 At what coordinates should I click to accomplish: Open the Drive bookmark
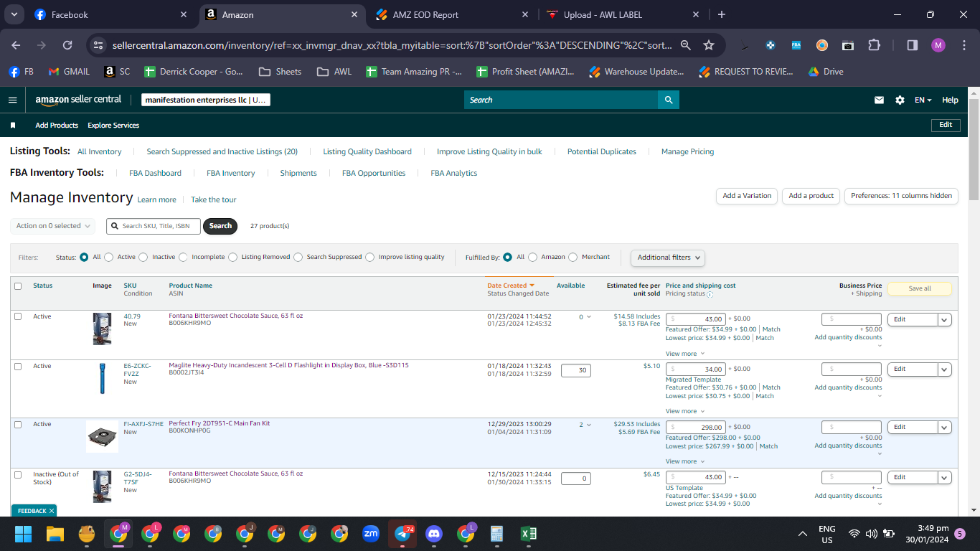click(826, 72)
